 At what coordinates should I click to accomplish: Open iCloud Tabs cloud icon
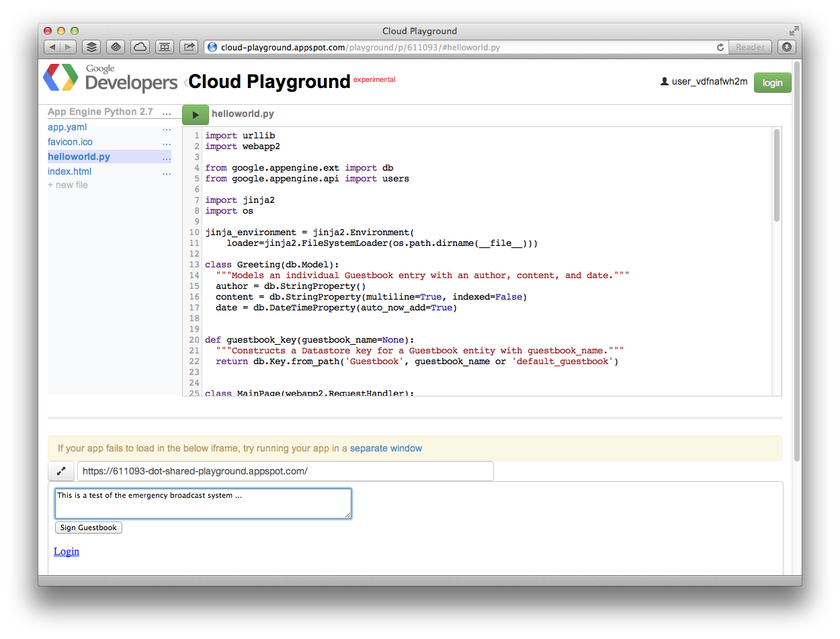[140, 47]
